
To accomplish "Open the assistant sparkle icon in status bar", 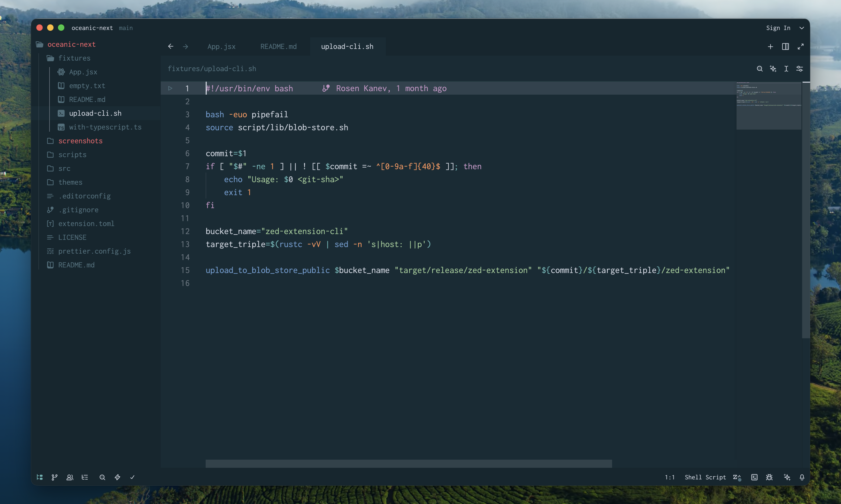I will (787, 477).
